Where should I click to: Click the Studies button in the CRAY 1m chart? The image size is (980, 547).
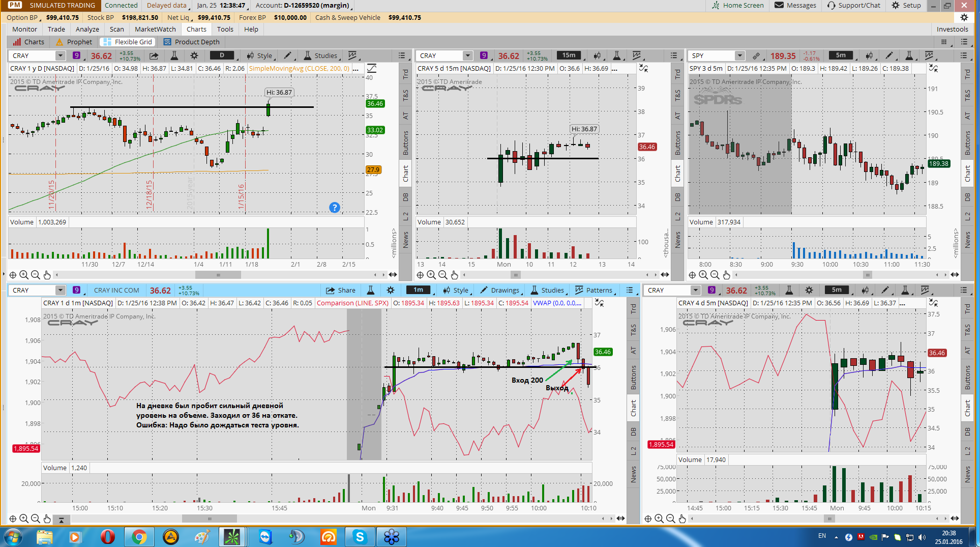(x=547, y=290)
